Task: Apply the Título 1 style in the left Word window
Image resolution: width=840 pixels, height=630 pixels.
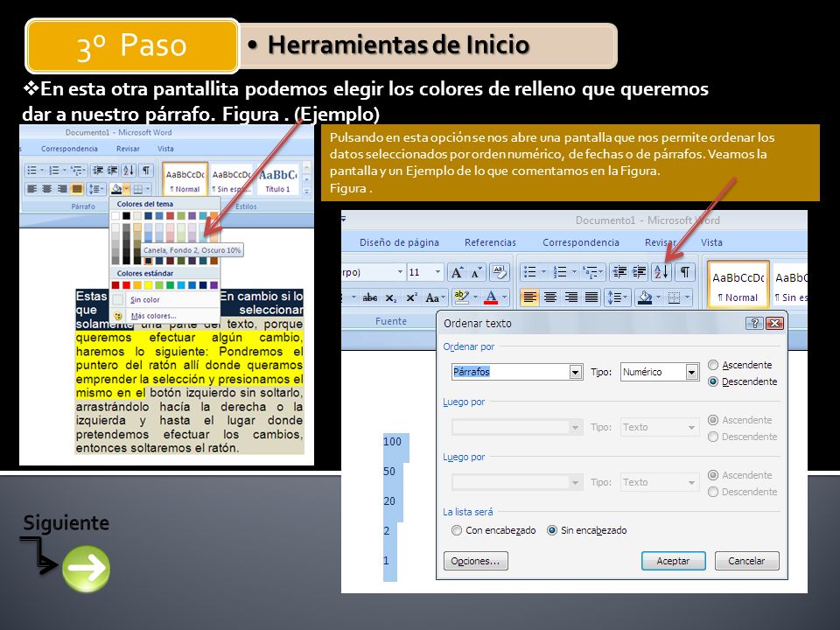Action: click(278, 178)
